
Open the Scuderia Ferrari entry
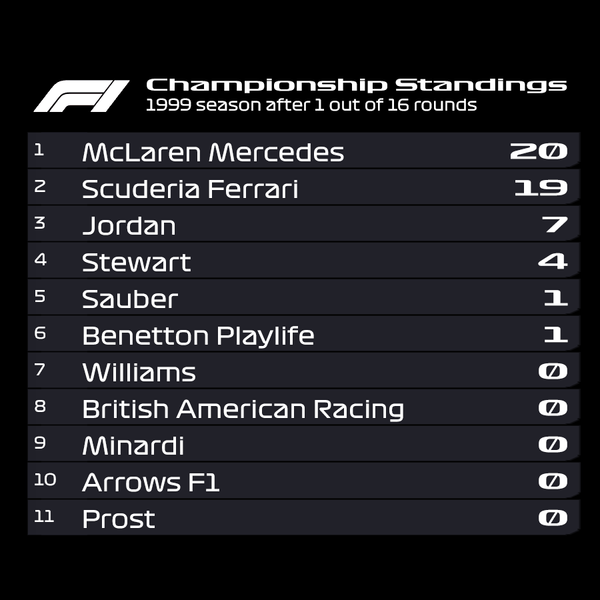click(x=190, y=189)
